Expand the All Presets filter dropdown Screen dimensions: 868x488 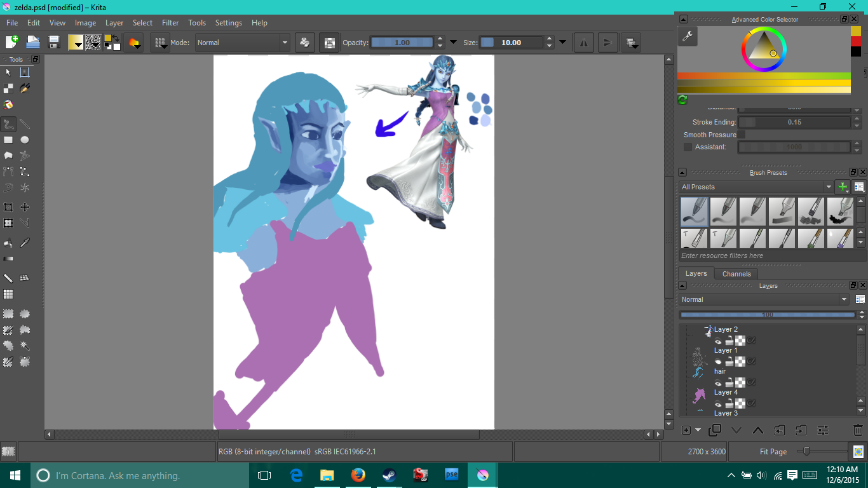coord(756,187)
